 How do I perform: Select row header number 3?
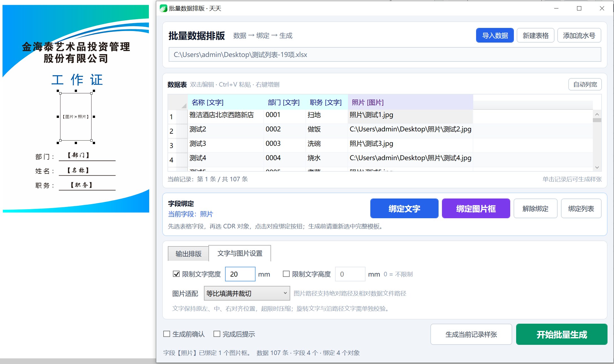177,145
